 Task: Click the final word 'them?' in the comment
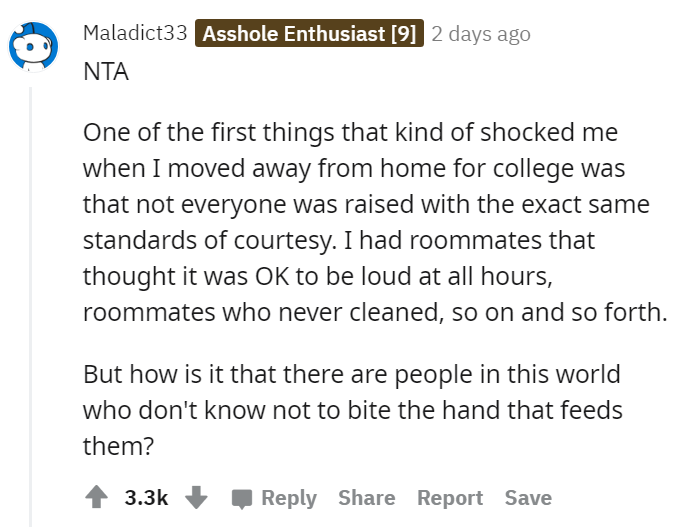point(118,446)
